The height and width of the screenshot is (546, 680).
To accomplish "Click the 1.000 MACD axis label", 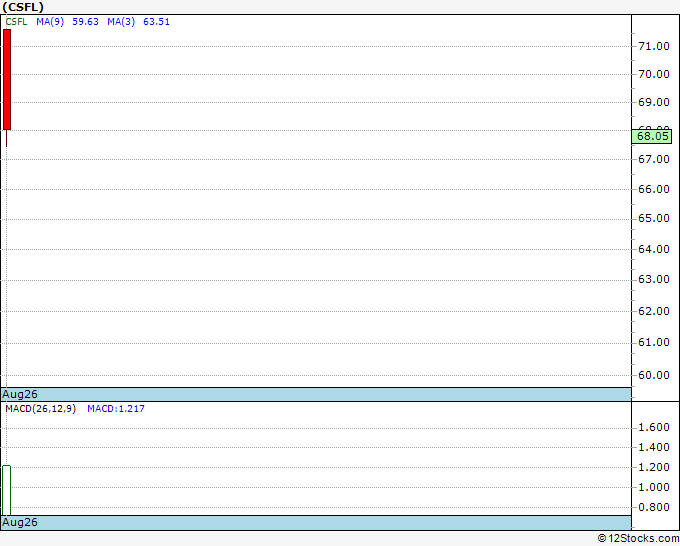I will click(654, 487).
